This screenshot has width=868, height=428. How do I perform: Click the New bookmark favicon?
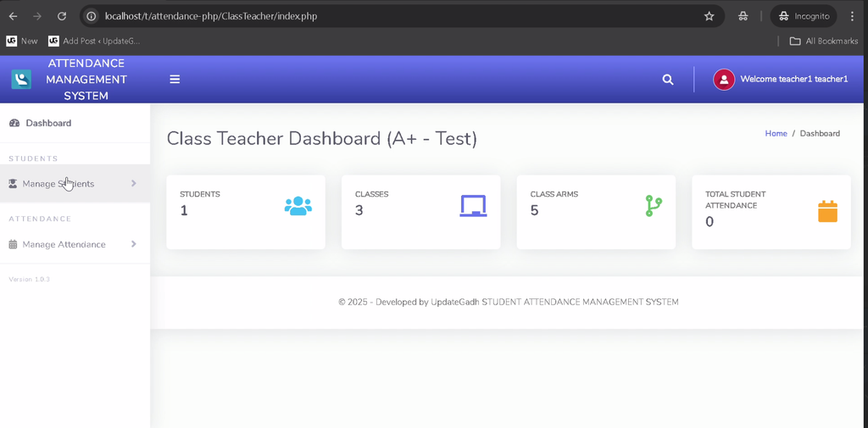11,41
